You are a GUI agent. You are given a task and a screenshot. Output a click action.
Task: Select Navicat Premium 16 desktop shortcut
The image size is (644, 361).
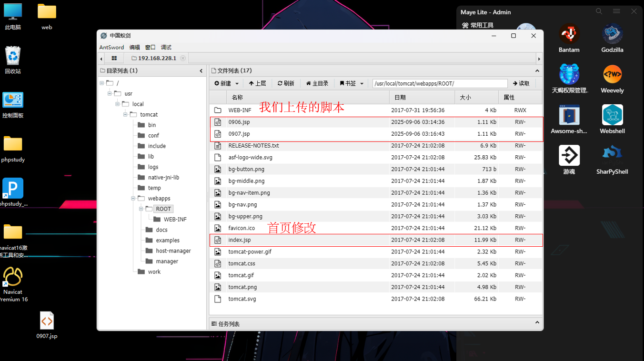click(x=13, y=285)
